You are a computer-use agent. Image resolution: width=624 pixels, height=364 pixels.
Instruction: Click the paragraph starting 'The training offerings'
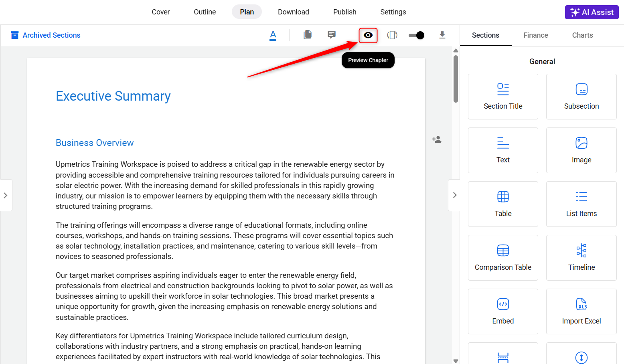(x=225, y=241)
